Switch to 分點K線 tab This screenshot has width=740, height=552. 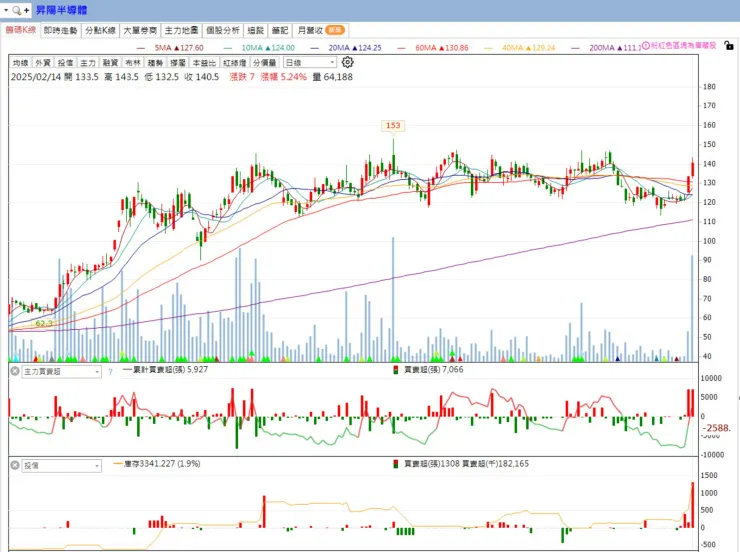(100, 30)
